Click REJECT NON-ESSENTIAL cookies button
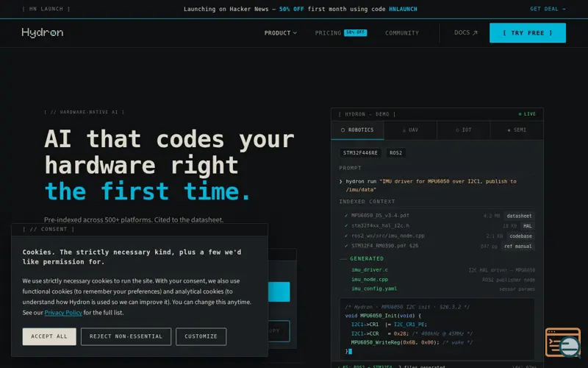This screenshot has width=588, height=368. [x=126, y=336]
